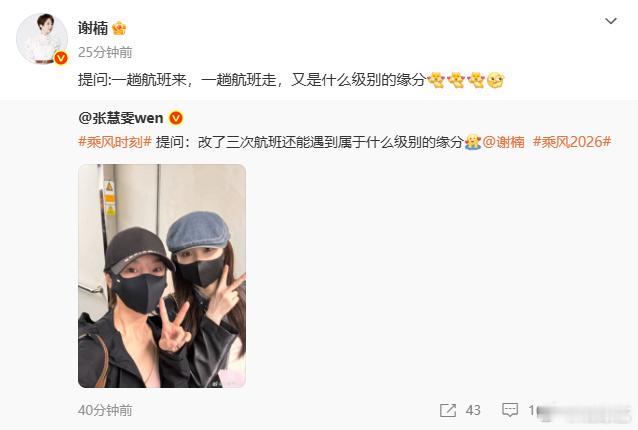Click the repost count 43

tap(473, 410)
